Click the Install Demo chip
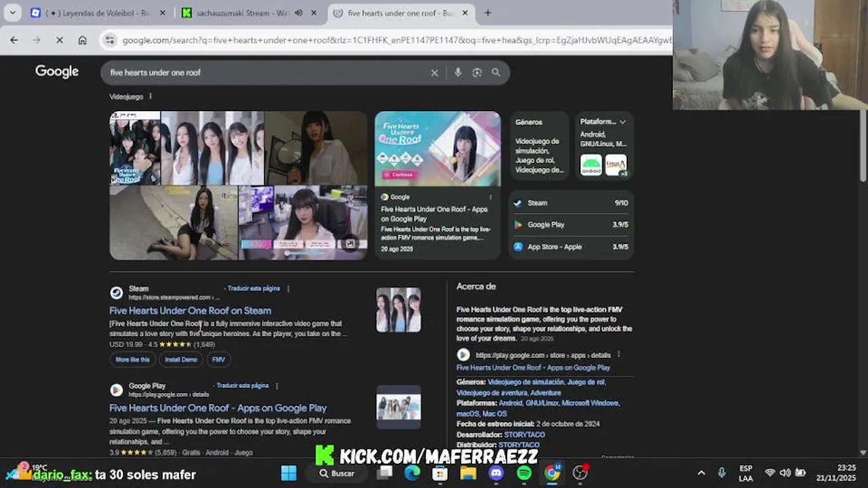Image resolution: width=868 pixels, height=488 pixels. [181, 359]
